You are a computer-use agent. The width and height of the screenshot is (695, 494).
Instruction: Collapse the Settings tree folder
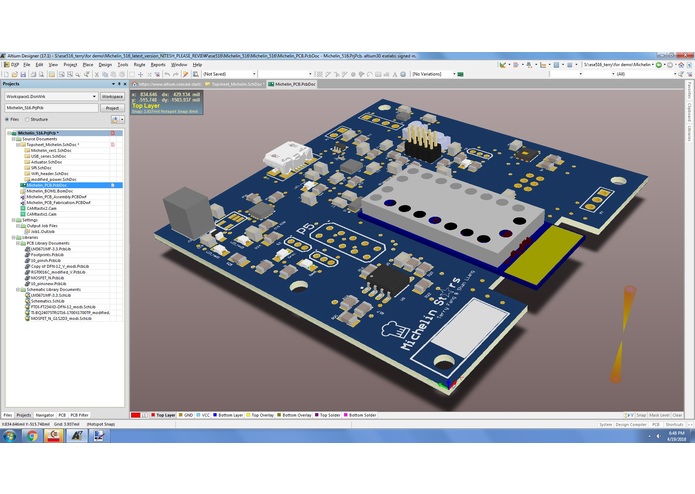pos(13,220)
